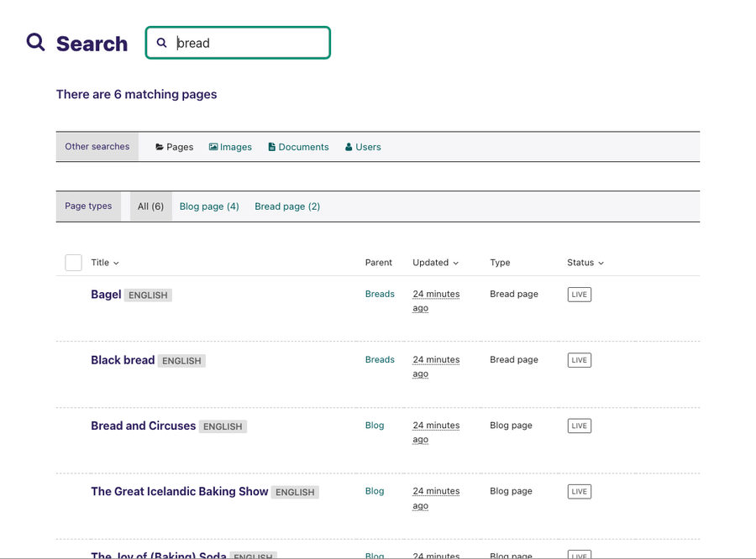Image resolution: width=756 pixels, height=559 pixels.
Task: Open the Breads parent of Bagel
Action: 380,294
